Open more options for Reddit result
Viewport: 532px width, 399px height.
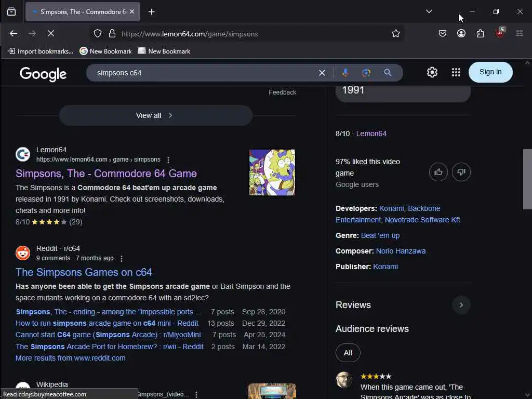tap(122, 259)
